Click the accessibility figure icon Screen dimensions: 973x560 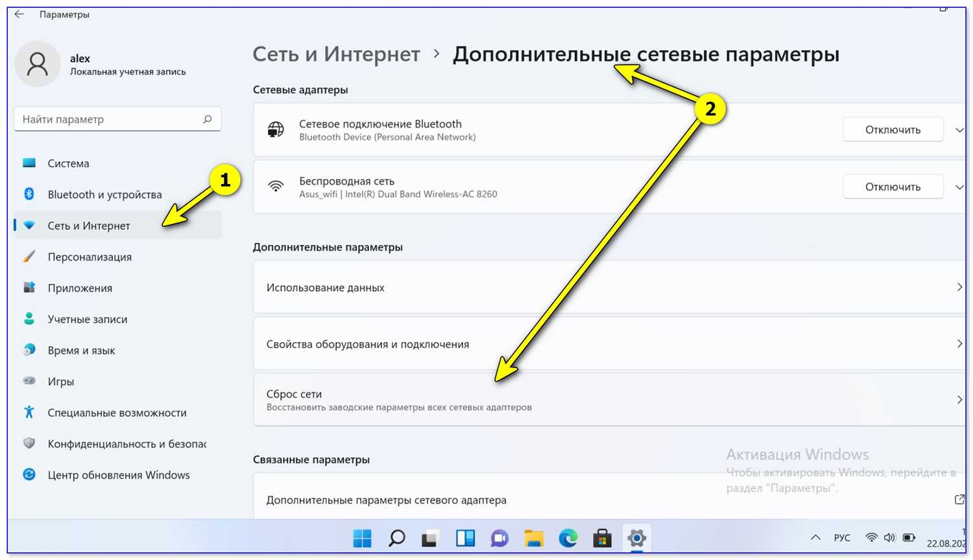[x=29, y=412]
